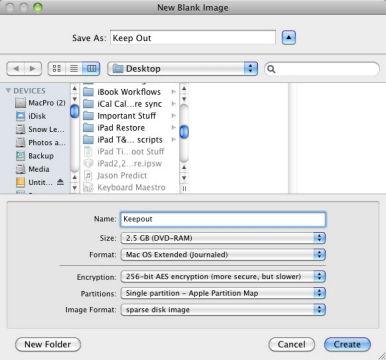
Task: Click the iDisk icon in sidebar
Action: [20, 116]
